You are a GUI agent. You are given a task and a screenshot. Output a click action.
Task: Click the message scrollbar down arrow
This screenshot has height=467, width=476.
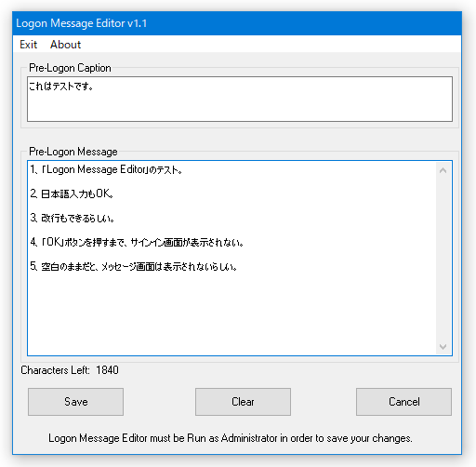point(443,346)
